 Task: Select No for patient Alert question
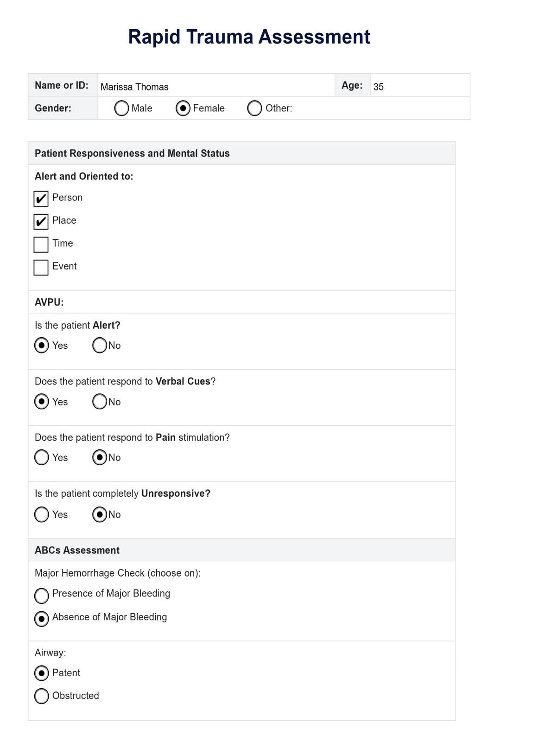[100, 346]
